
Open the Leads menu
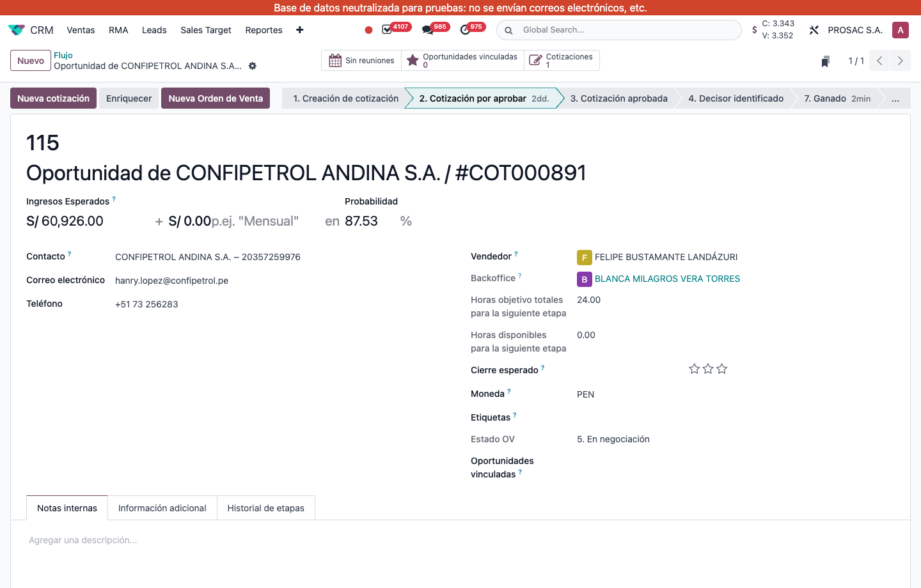(154, 30)
